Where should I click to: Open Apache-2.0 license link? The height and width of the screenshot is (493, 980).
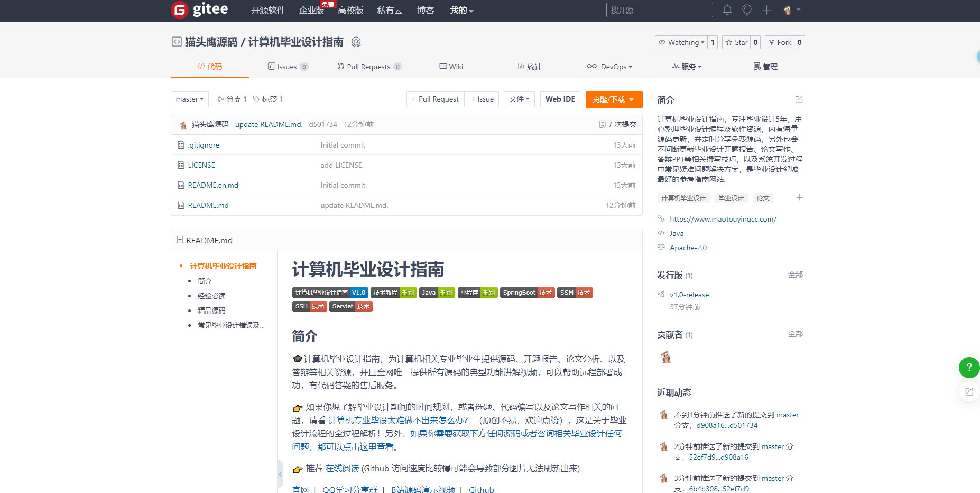688,248
